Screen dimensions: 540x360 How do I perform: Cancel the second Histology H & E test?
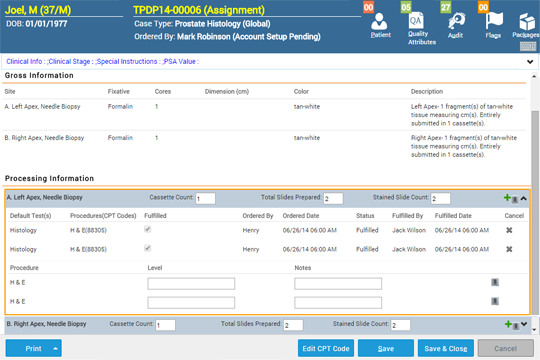click(x=509, y=249)
